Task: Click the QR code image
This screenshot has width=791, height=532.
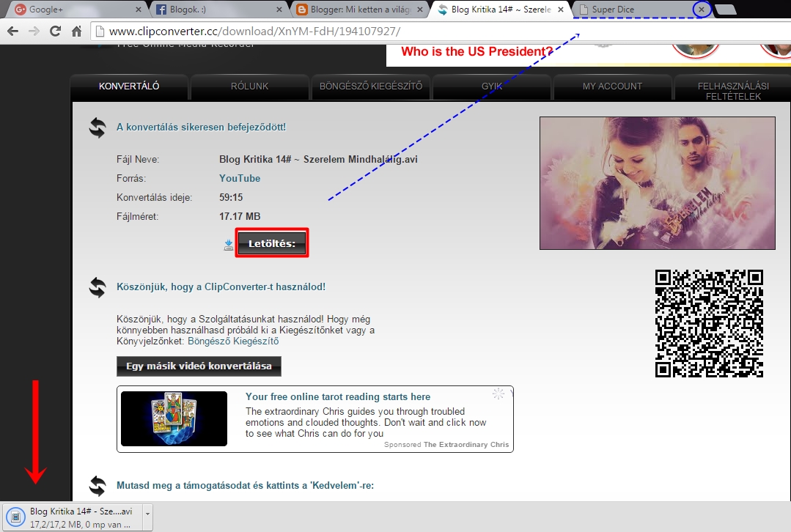Action: 709,323
